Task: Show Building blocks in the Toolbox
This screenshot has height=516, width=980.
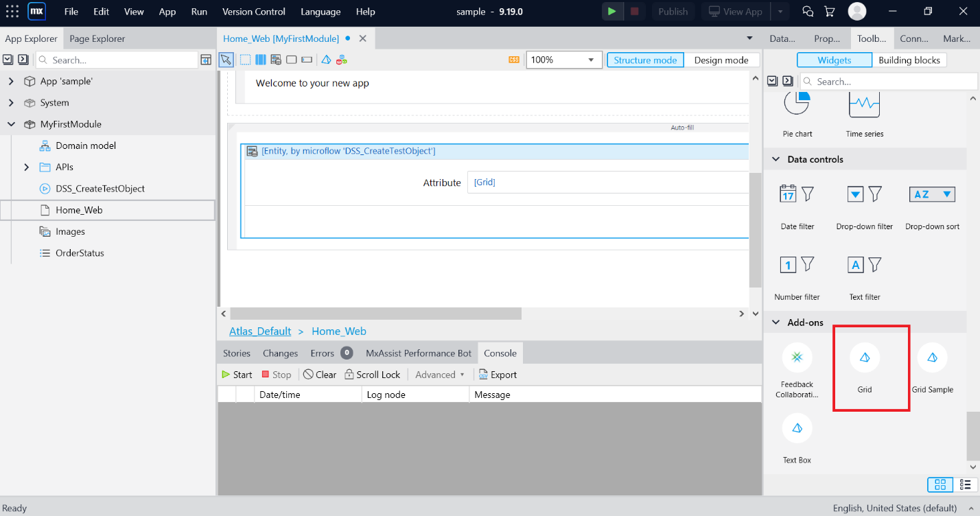Action: (x=909, y=60)
